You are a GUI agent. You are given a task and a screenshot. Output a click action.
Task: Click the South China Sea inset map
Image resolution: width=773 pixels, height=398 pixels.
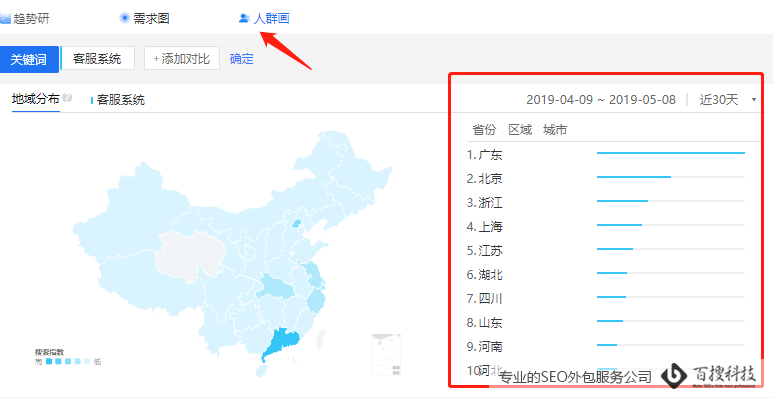pos(386,354)
